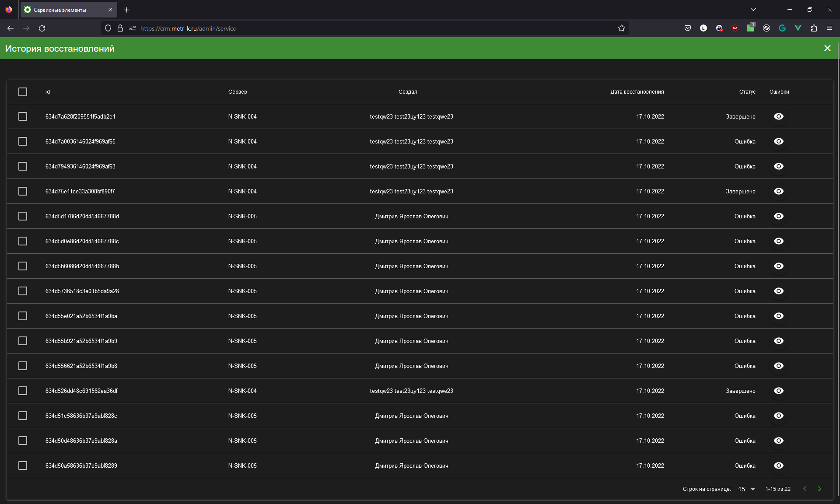Open the Firefox icon in title bar
Screen dimensions: 840x504
pos(9,10)
